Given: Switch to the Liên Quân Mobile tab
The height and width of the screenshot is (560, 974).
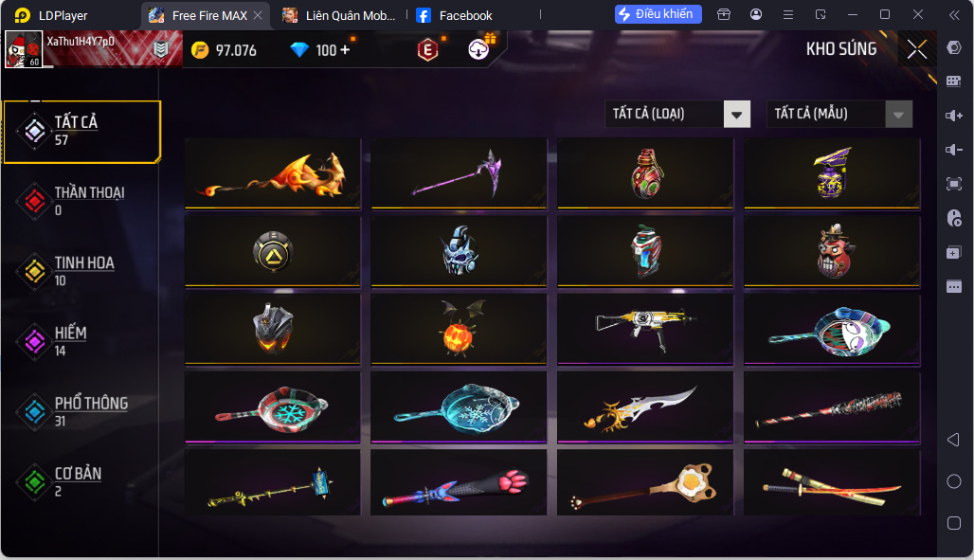Looking at the screenshot, I should point(339,15).
